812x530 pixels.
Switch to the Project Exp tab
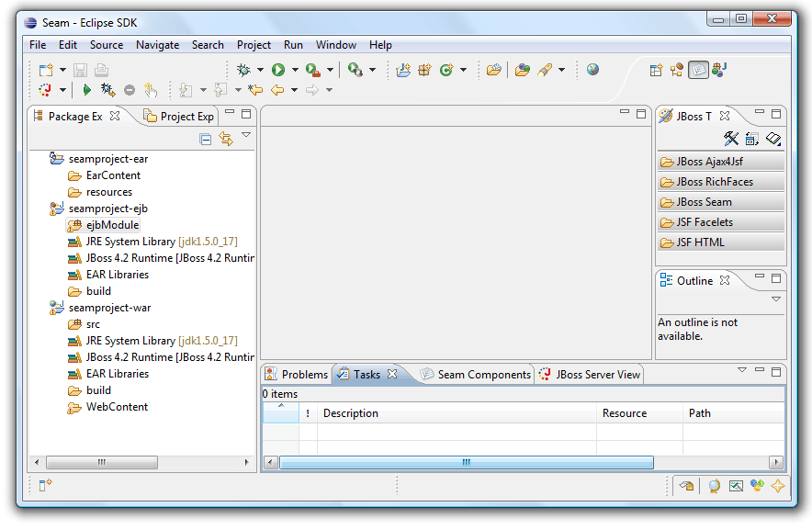coord(178,117)
